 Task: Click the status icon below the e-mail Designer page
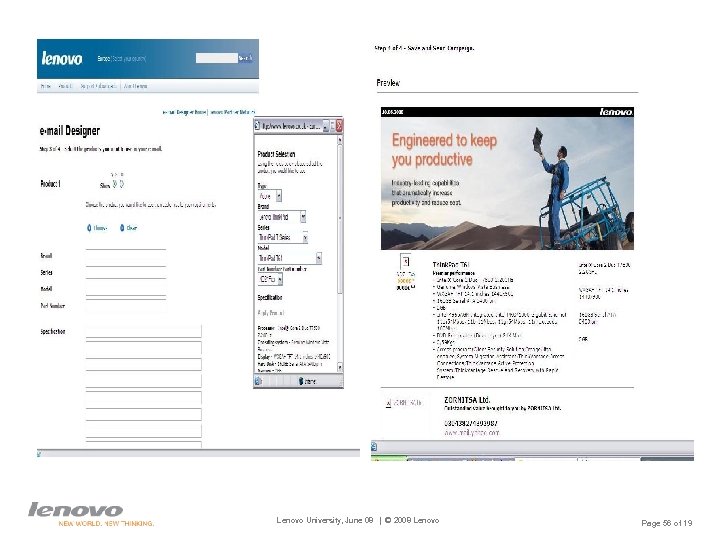(39, 454)
